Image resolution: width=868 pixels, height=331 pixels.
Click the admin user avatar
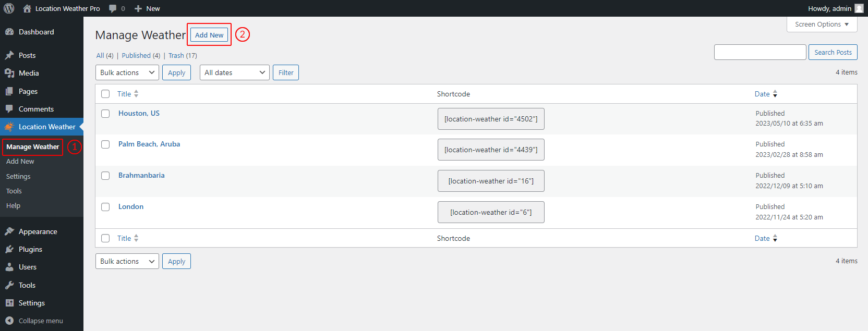[859, 8]
